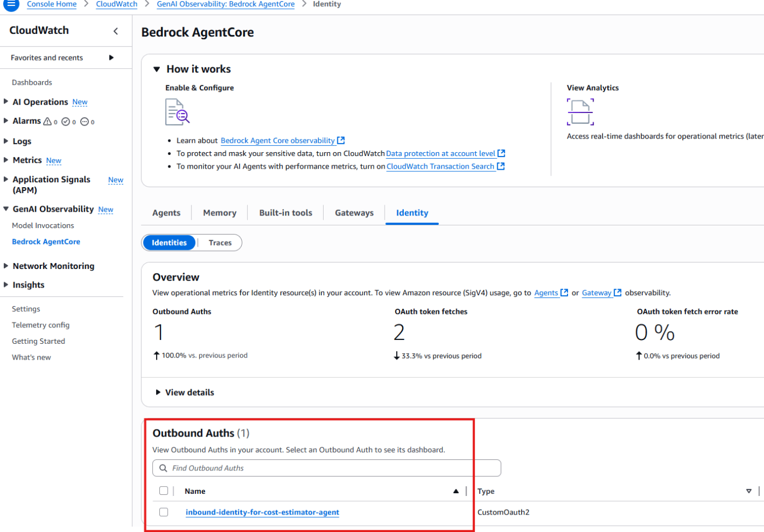
Task: Open Data protection at account level link
Action: 441,153
